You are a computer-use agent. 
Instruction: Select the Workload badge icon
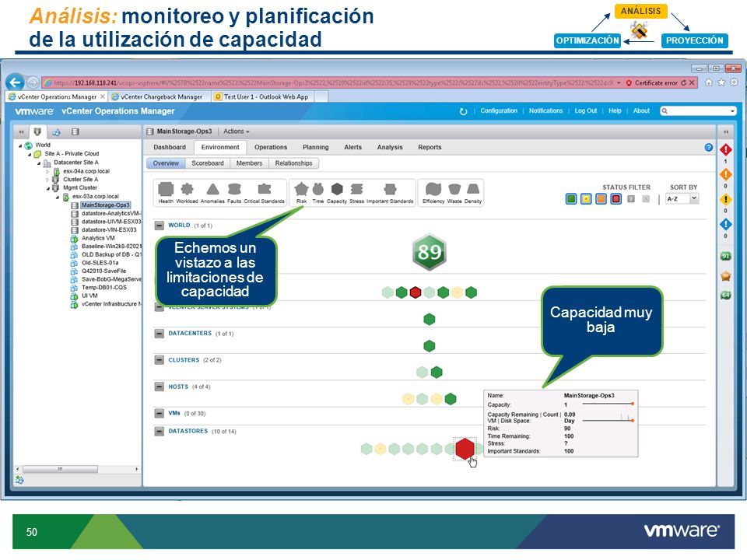[x=188, y=189]
